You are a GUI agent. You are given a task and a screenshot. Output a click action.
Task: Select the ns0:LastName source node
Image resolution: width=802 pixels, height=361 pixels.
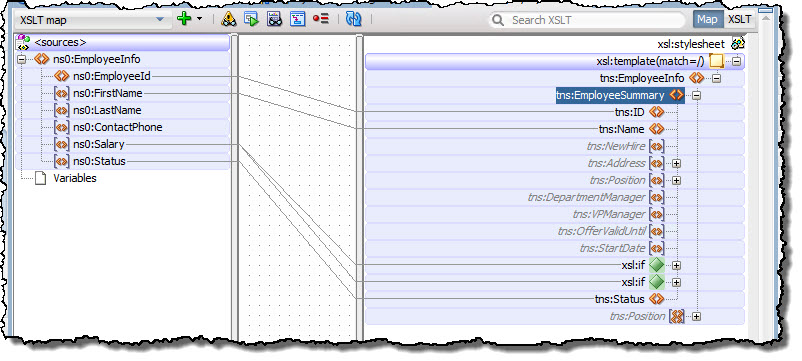pyautogui.click(x=107, y=110)
